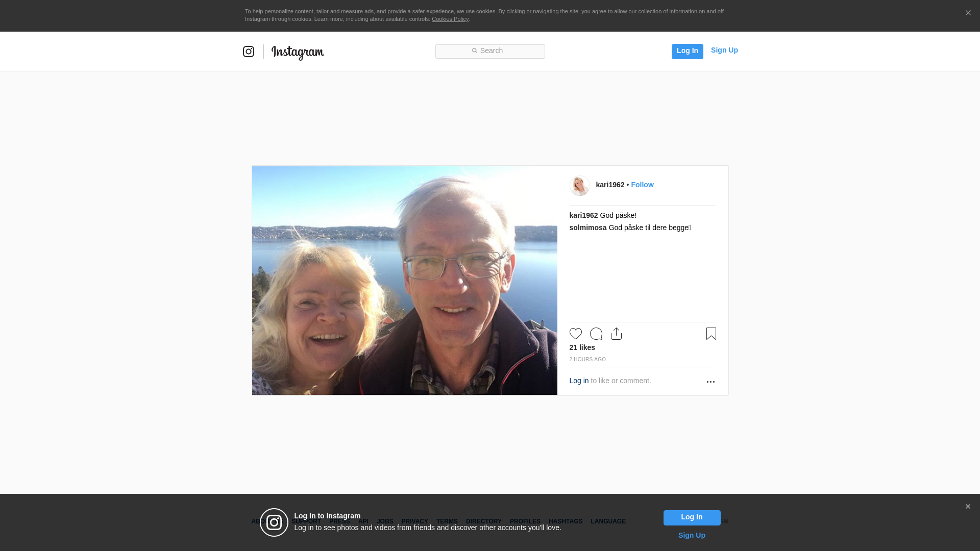The width and height of the screenshot is (980, 551).
Task: Open the PRIVACY footer link
Action: (x=414, y=521)
